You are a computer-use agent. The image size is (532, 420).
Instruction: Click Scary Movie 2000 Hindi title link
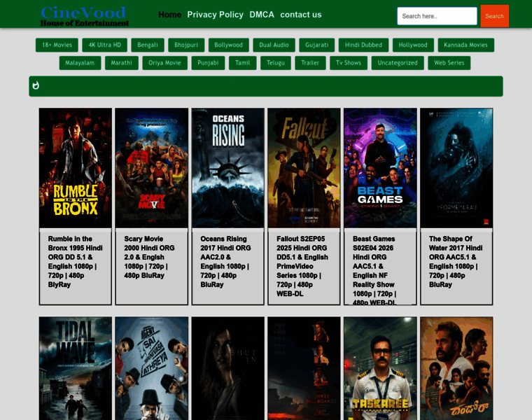point(149,257)
